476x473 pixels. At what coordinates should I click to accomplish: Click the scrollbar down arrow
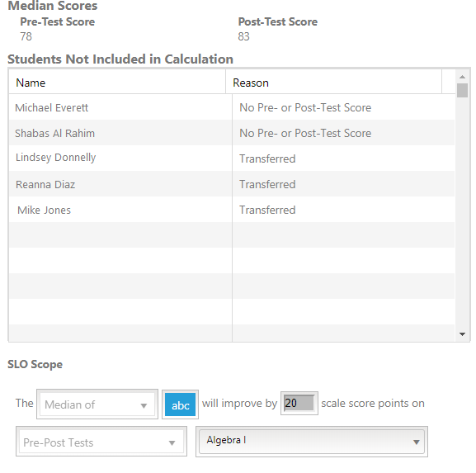[462, 334]
